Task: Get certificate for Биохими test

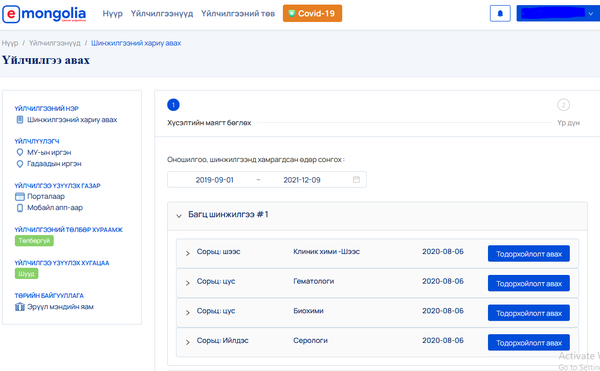Action: pyautogui.click(x=528, y=313)
